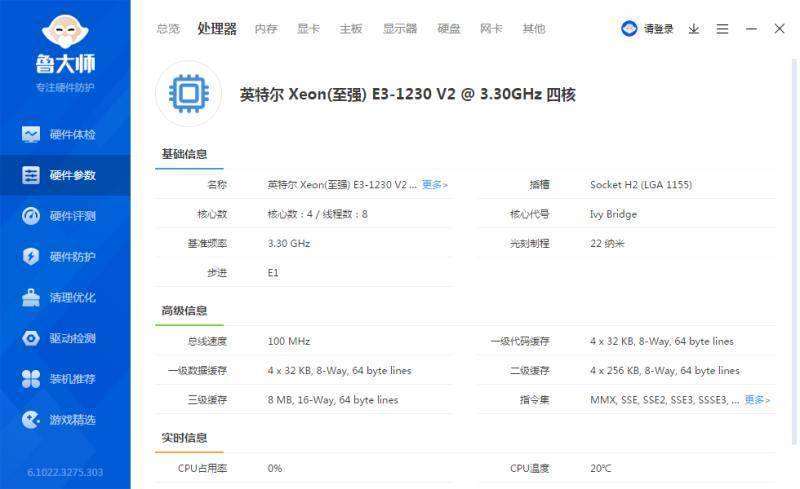Viewport: 800px width, 489px height.
Task: Click 请登录 to sign in
Action: (659, 29)
